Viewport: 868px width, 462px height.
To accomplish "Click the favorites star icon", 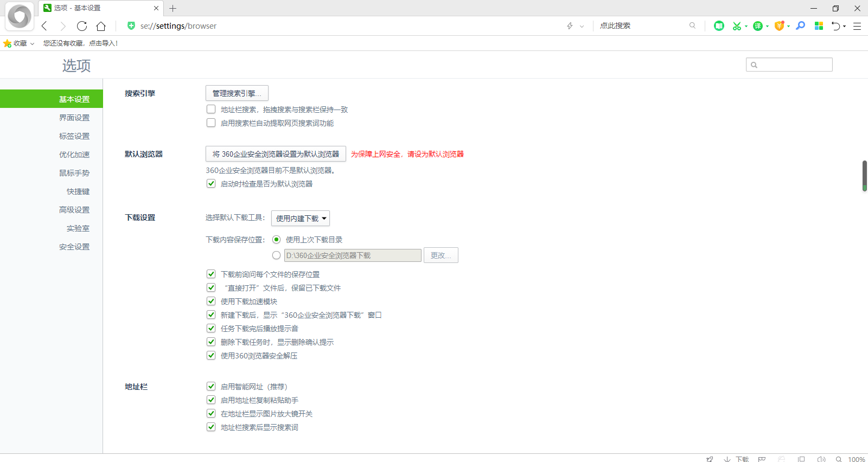I will coord(7,43).
